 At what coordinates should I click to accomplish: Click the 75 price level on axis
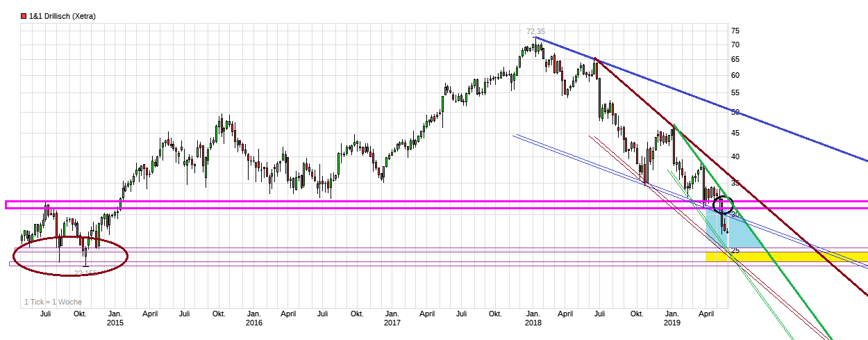coord(735,31)
